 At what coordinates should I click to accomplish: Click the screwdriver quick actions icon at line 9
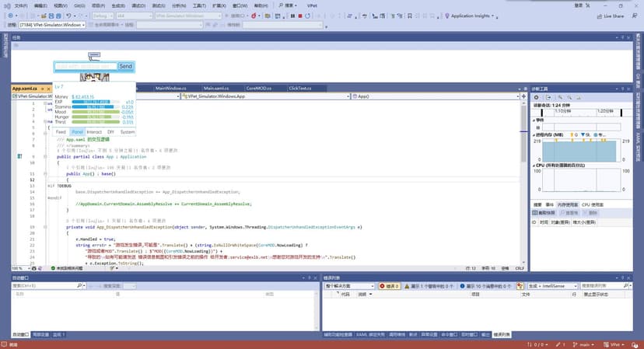pyautogui.click(x=19, y=156)
